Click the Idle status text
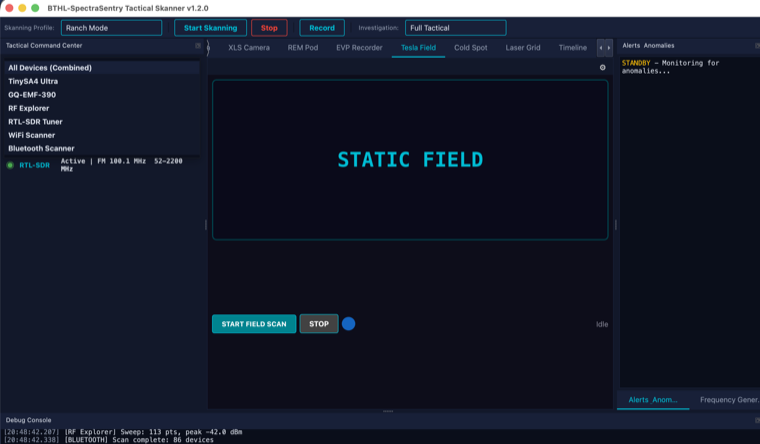Image resolution: width=760 pixels, height=444 pixels. coord(602,324)
